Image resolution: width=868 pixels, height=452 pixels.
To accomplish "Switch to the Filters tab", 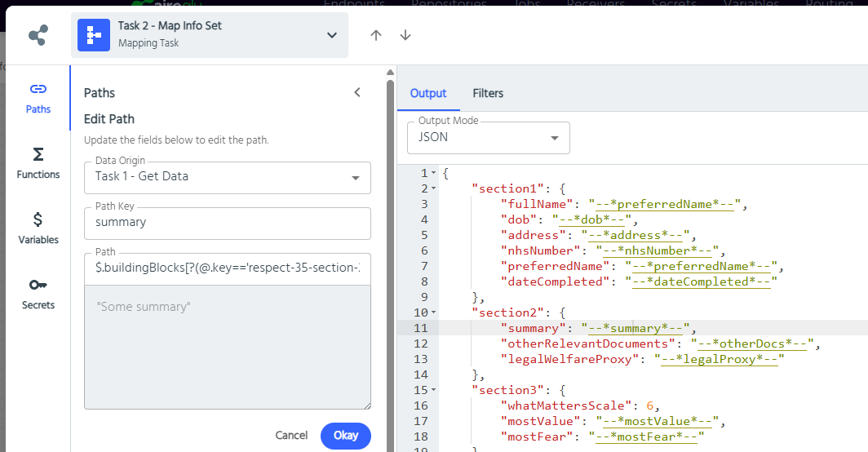I will 488,93.
